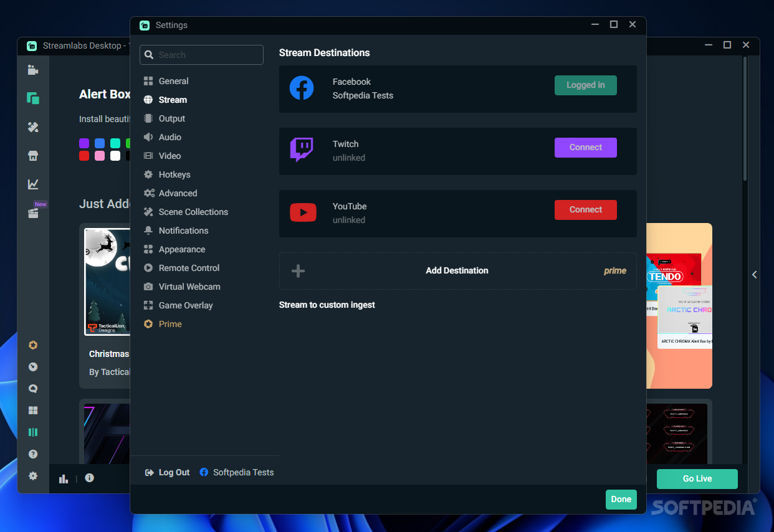Expand the right side panel chevron
The width and height of the screenshot is (774, 532).
[754, 275]
